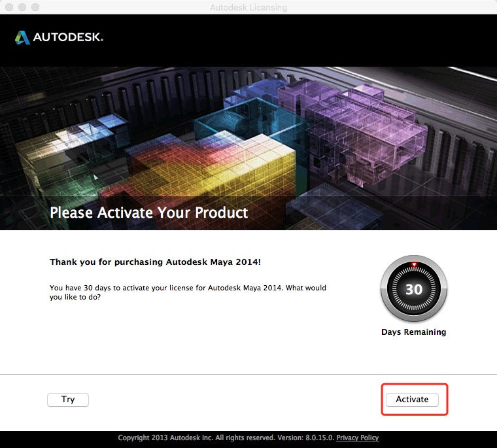Click the red marker atop the dial
Screen dimensions: 497x448
point(414,264)
